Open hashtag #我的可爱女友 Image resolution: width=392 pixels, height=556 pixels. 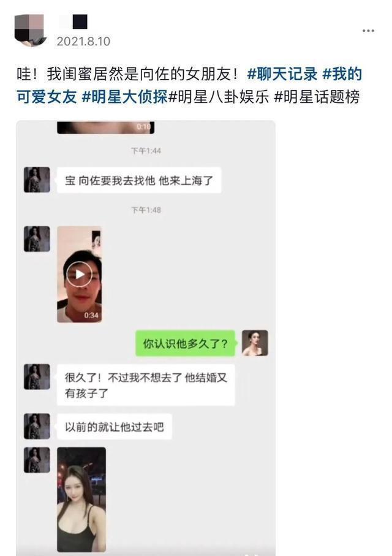click(x=189, y=85)
